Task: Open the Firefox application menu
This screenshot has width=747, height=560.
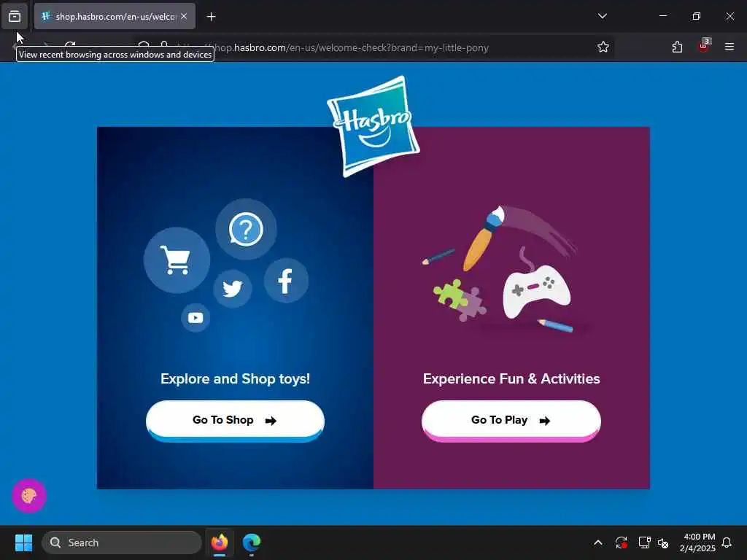Action: click(x=729, y=47)
